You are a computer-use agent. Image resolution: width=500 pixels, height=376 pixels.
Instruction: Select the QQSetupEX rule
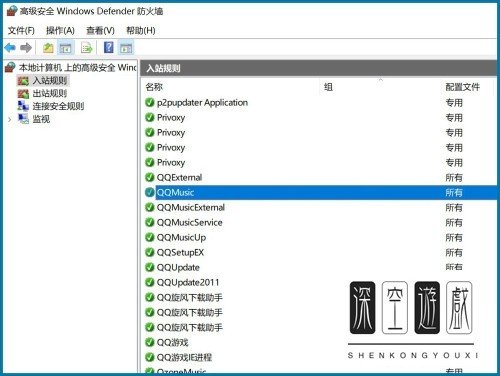coord(180,252)
